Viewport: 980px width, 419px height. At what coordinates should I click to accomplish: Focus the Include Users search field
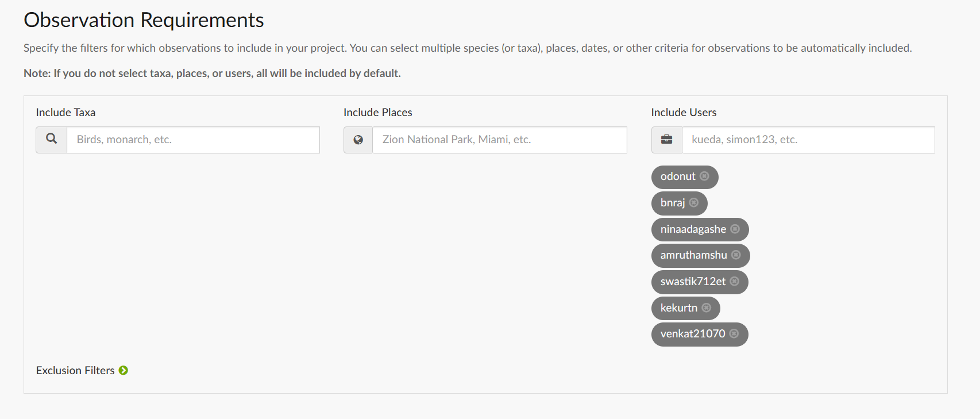808,140
